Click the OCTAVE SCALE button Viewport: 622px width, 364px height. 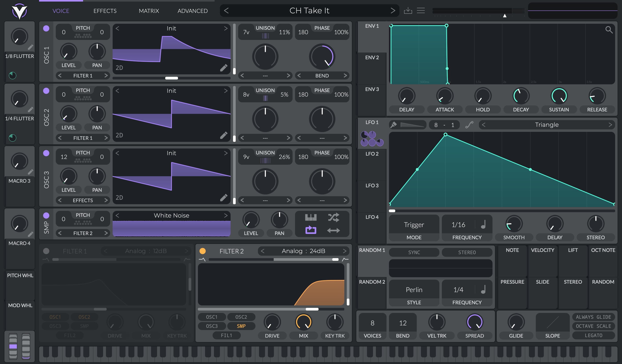pyautogui.click(x=593, y=326)
